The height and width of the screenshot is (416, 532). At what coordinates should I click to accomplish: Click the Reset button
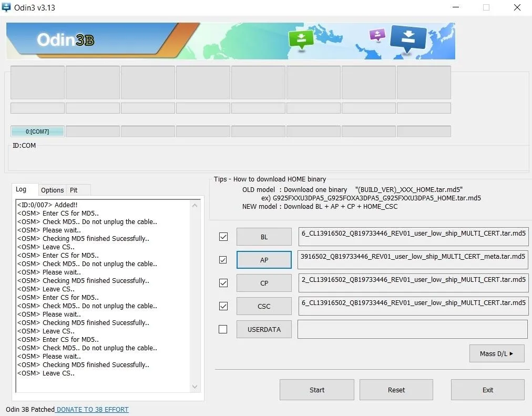[396, 390]
